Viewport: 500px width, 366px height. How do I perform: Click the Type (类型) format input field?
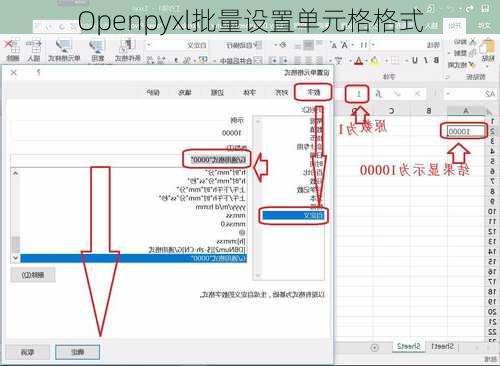tap(129, 160)
